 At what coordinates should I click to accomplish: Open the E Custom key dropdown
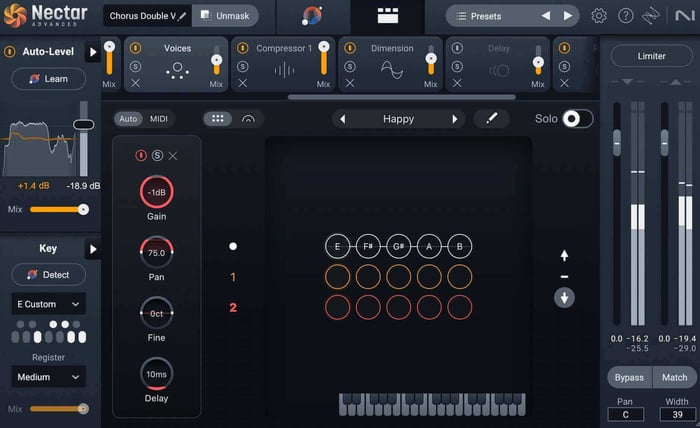click(x=48, y=304)
